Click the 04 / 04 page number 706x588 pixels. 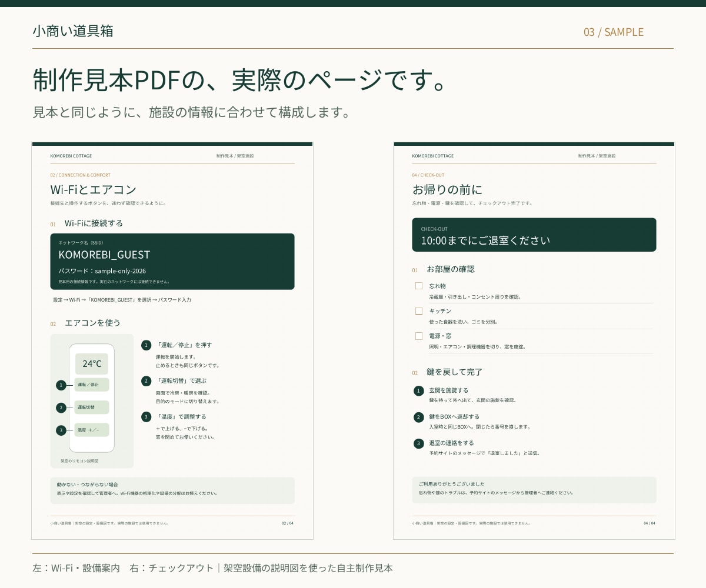[x=650, y=523]
